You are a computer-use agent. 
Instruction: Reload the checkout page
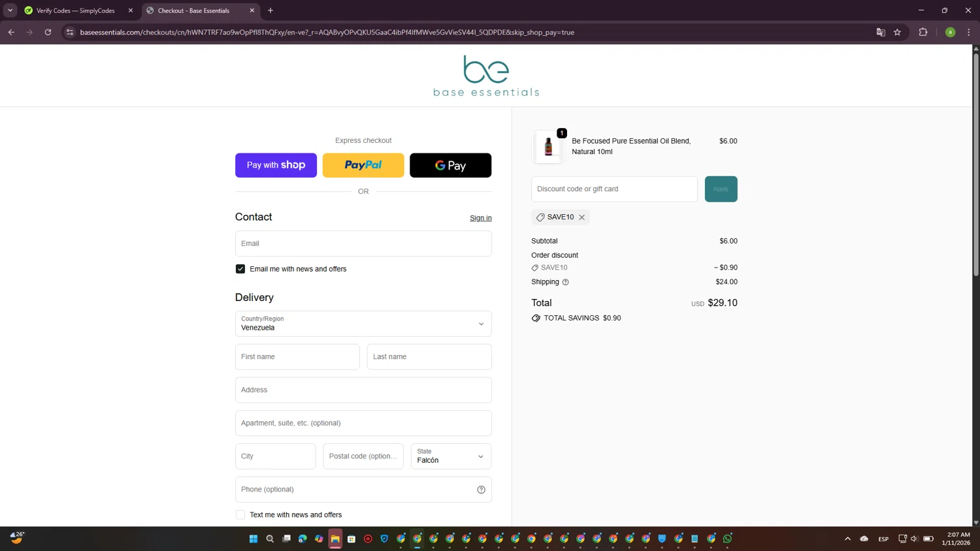pos(48,32)
